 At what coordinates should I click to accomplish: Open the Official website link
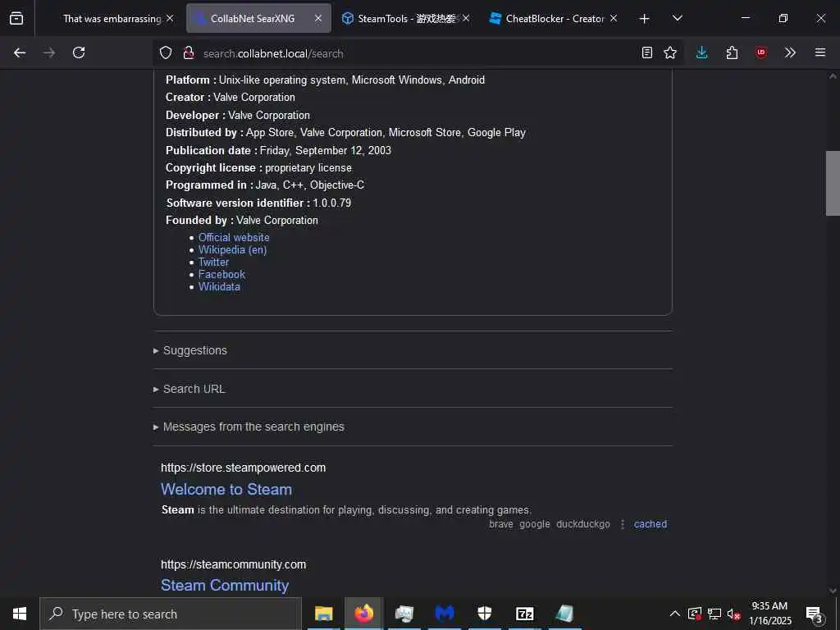tap(234, 237)
